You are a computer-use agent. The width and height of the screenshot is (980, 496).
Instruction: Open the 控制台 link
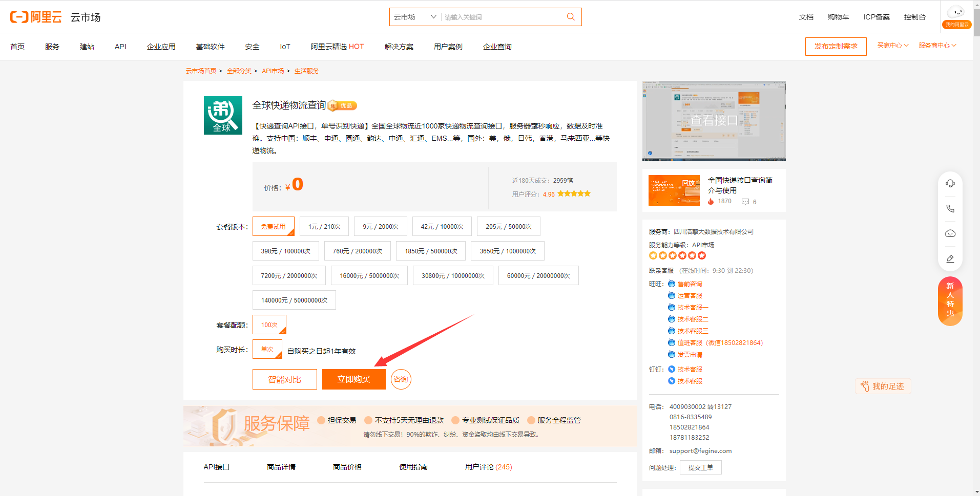click(914, 17)
